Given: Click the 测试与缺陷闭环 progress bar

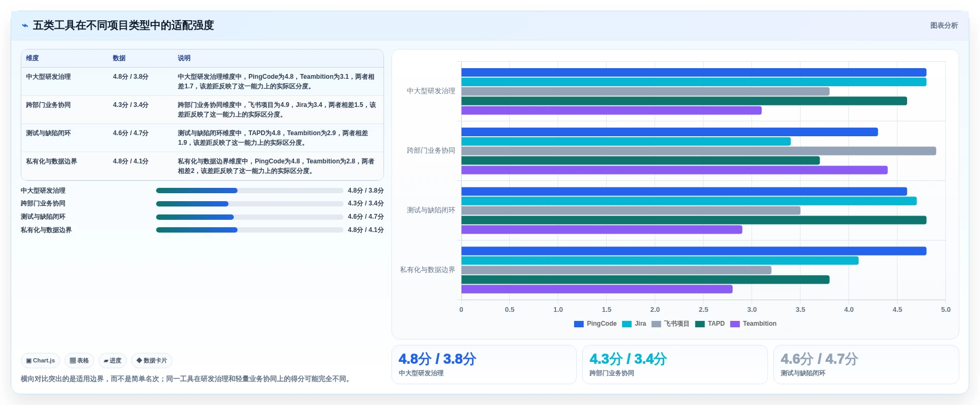Looking at the screenshot, I should tap(249, 217).
